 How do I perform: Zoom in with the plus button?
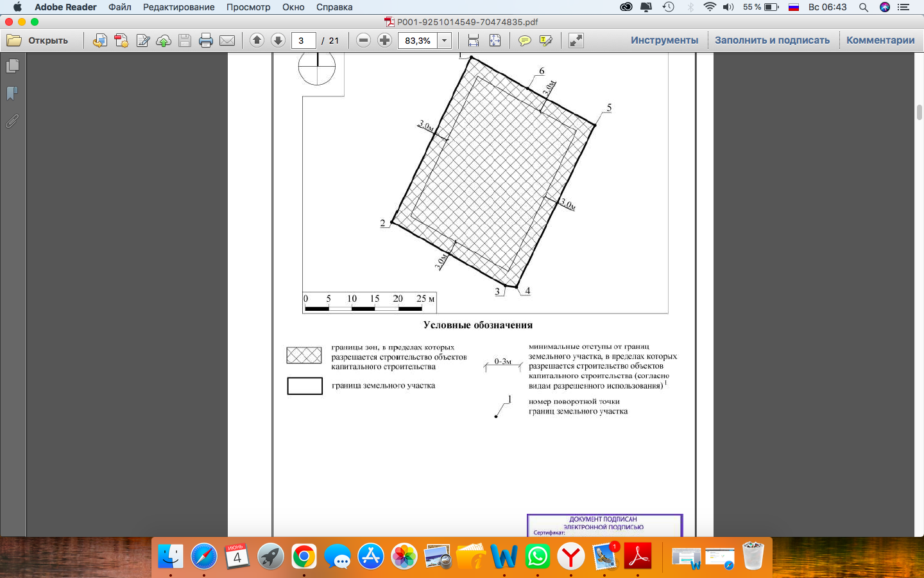pos(384,40)
